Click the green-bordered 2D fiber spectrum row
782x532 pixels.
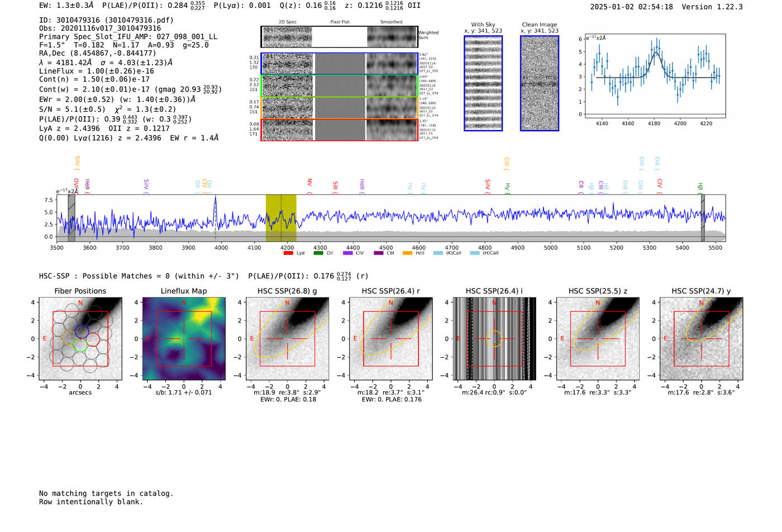339,86
